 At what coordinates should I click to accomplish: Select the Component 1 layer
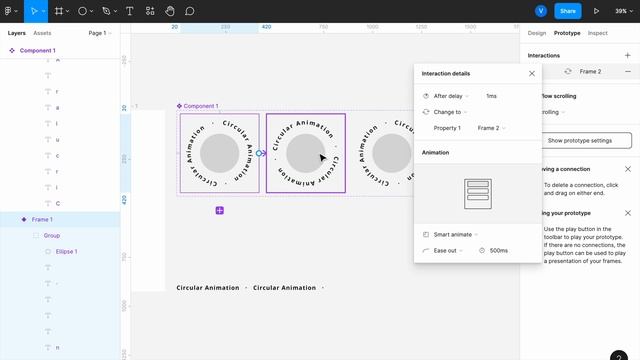(x=38, y=51)
